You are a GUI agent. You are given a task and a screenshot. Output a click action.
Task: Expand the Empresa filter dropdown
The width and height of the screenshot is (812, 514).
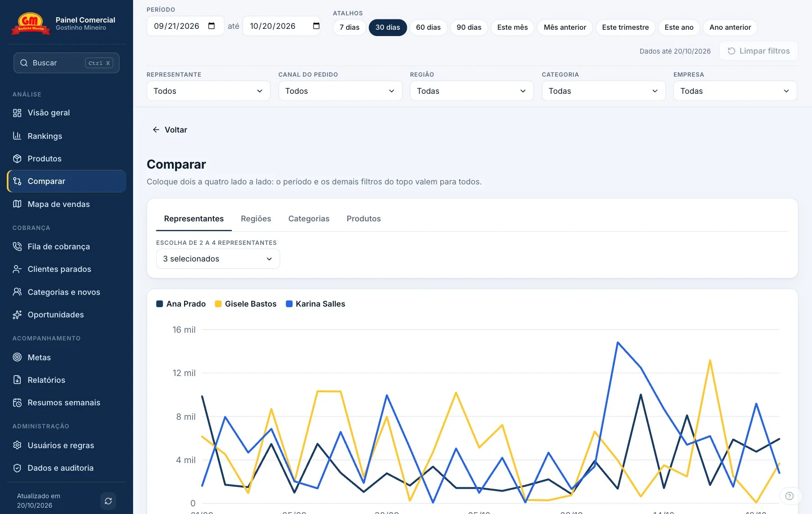point(735,91)
